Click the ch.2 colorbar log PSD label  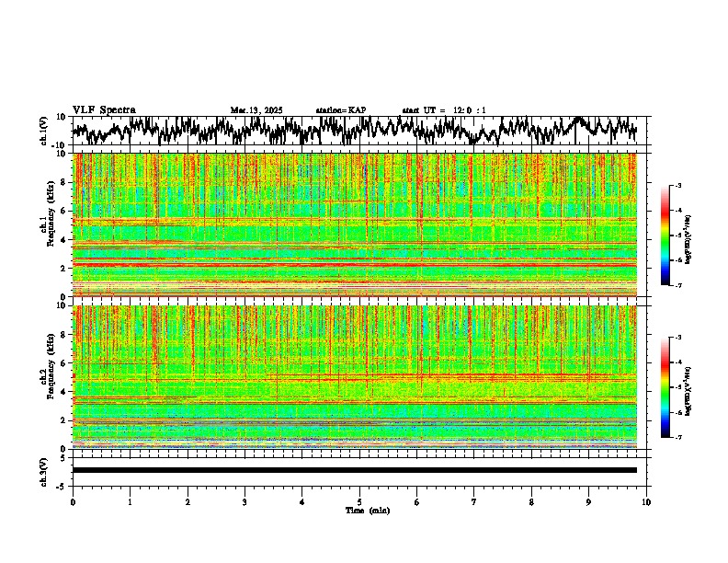click(688, 391)
